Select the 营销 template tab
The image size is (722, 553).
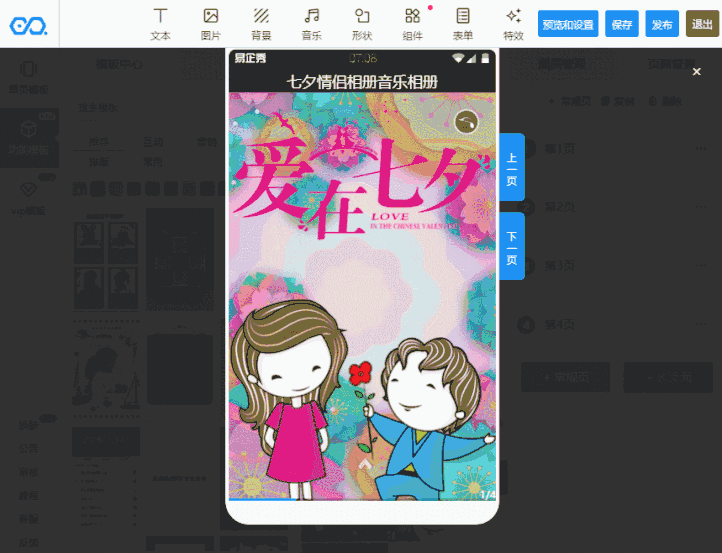(x=207, y=142)
